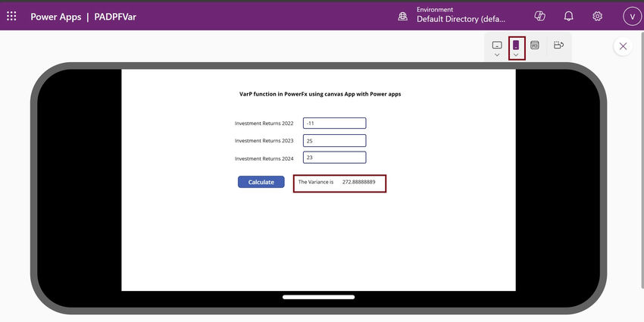Screen dimensions: 644x322
Task: Close the app preview with X
Action: pyautogui.click(x=623, y=46)
